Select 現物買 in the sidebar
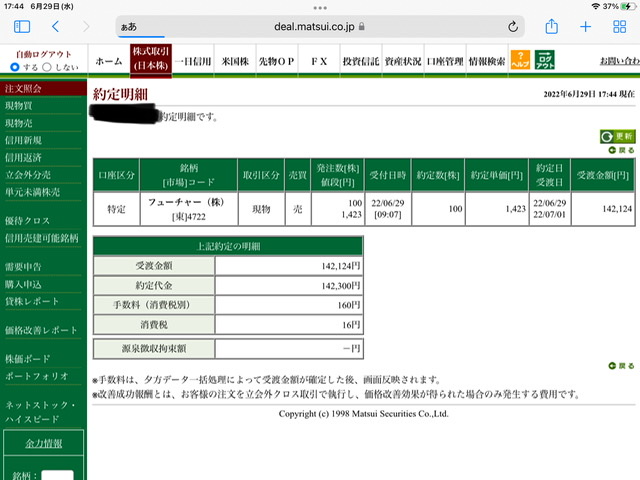 click(19, 106)
